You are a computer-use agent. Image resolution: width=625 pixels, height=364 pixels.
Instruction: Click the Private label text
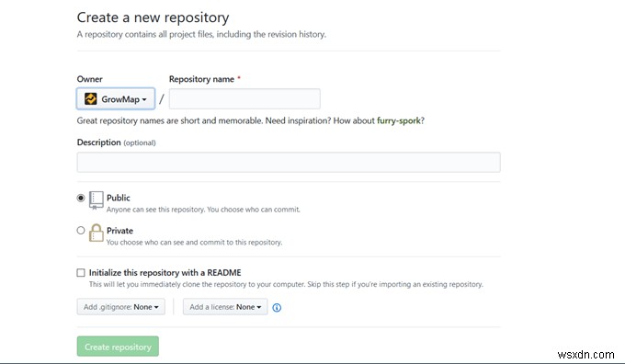pos(120,231)
